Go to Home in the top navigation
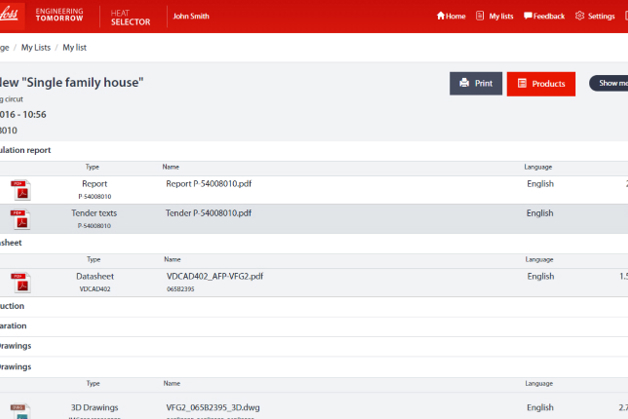The width and height of the screenshot is (628, 419). [451, 16]
